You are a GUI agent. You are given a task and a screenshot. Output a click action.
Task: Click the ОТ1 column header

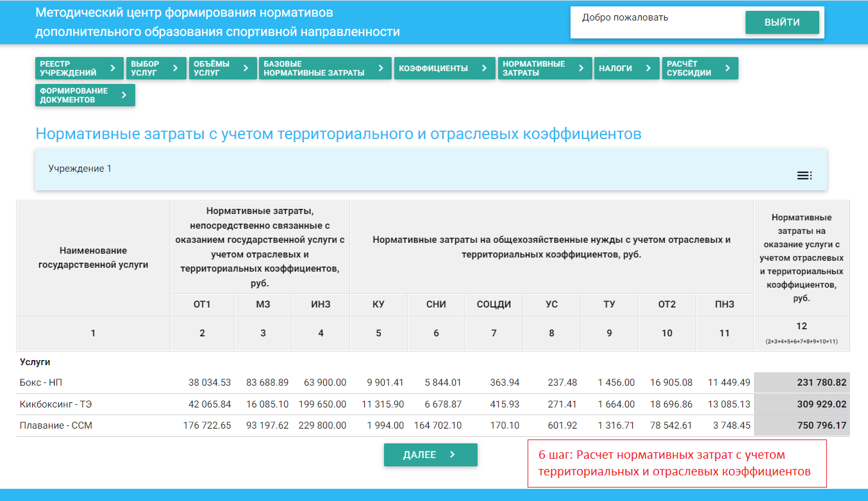point(202,304)
